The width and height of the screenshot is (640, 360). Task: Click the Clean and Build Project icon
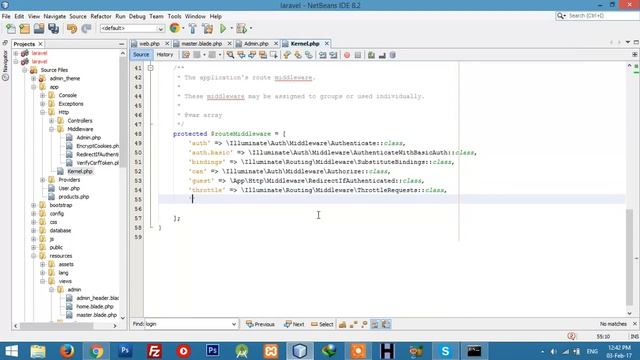coord(207,29)
